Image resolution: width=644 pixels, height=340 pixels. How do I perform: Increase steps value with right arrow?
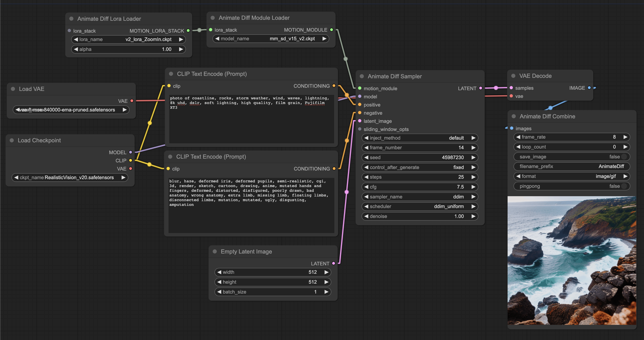pyautogui.click(x=473, y=177)
